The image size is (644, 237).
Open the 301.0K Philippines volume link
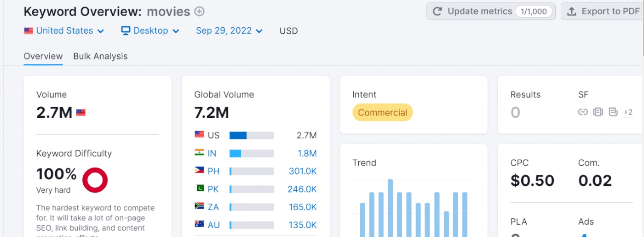click(x=303, y=171)
